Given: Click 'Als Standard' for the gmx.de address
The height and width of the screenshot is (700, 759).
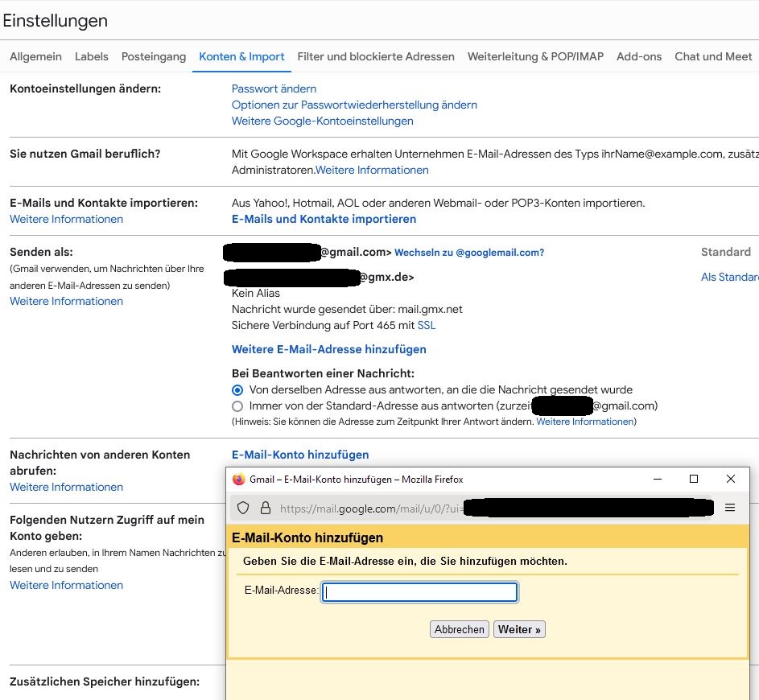Looking at the screenshot, I should [x=729, y=278].
